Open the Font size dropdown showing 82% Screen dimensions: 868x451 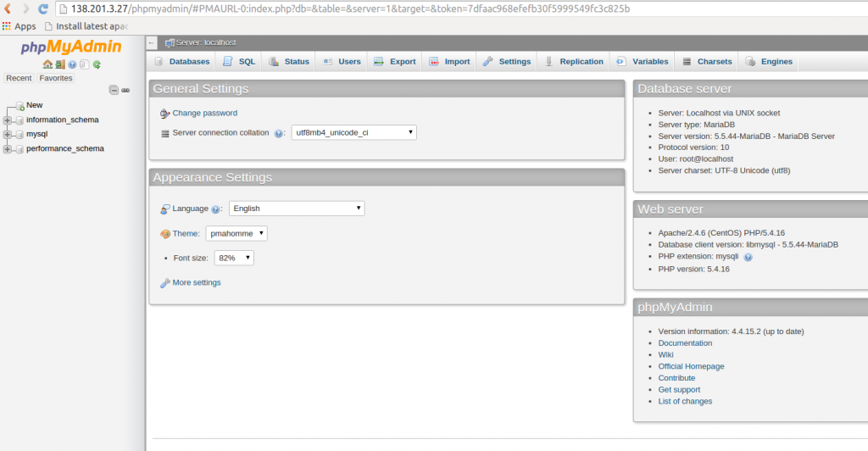pos(234,258)
